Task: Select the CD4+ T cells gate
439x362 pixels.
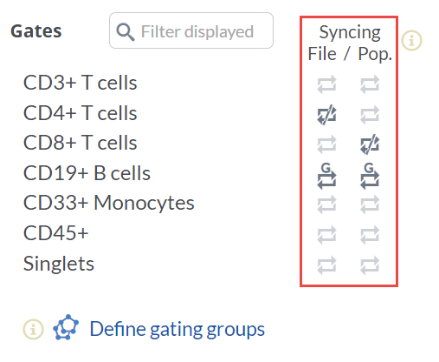Action: click(x=80, y=113)
